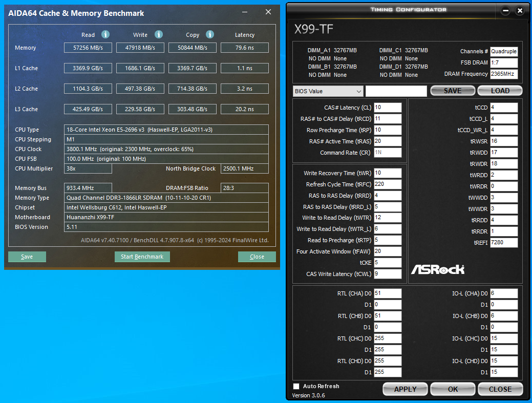This screenshot has height=403, width=532.
Task: Click the Channels # field showing Quadruple
Action: pyautogui.click(x=504, y=51)
